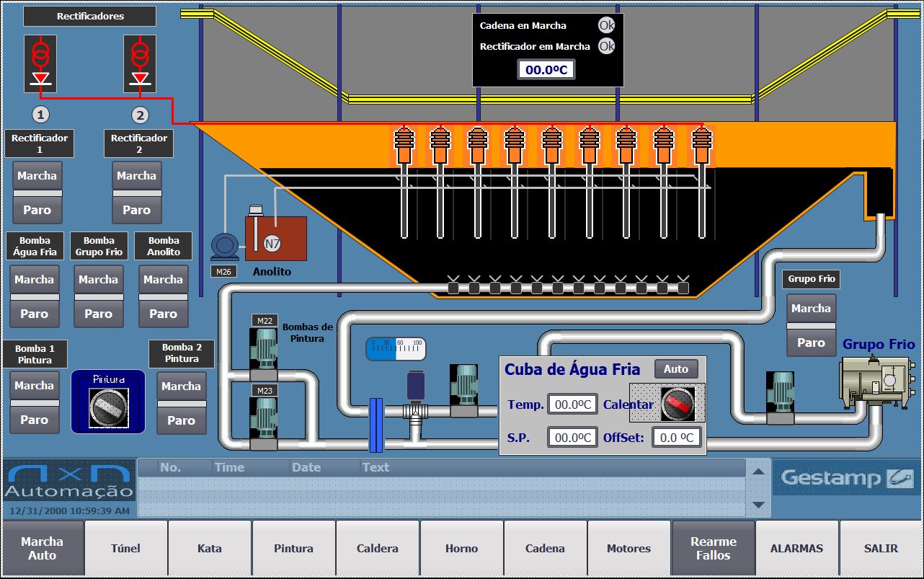This screenshot has width=924, height=579.
Task: Toggle Auto mode for Cuba de Água Fria
Action: pos(676,369)
